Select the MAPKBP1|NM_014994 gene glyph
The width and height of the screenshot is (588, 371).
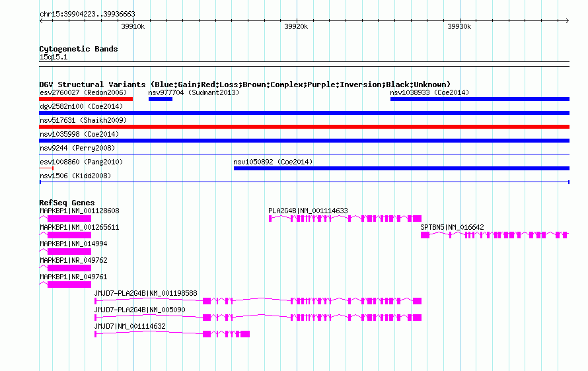(65, 251)
